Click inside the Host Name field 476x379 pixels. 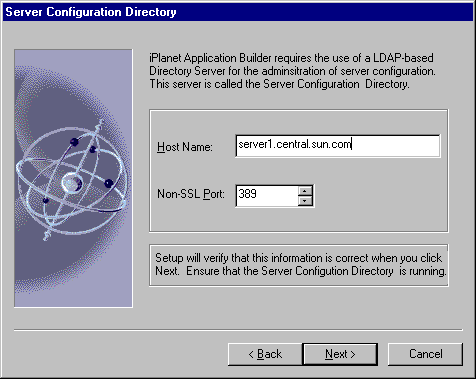tap(338, 146)
